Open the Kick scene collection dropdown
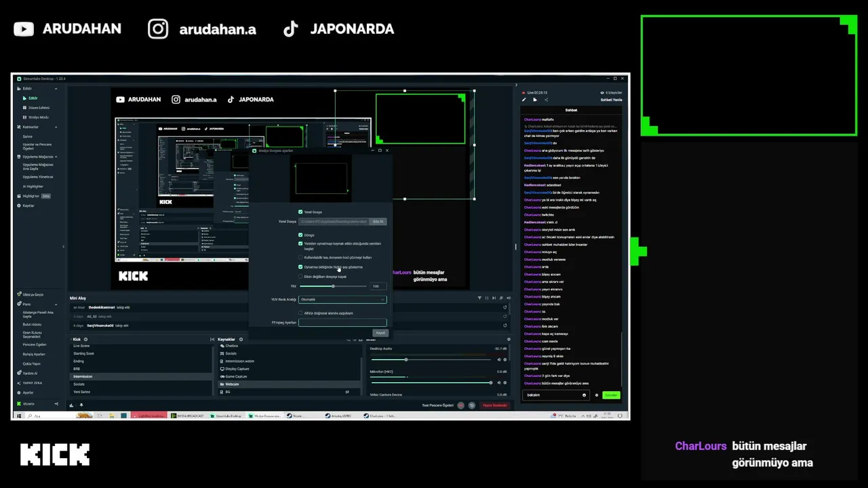 [x=76, y=339]
